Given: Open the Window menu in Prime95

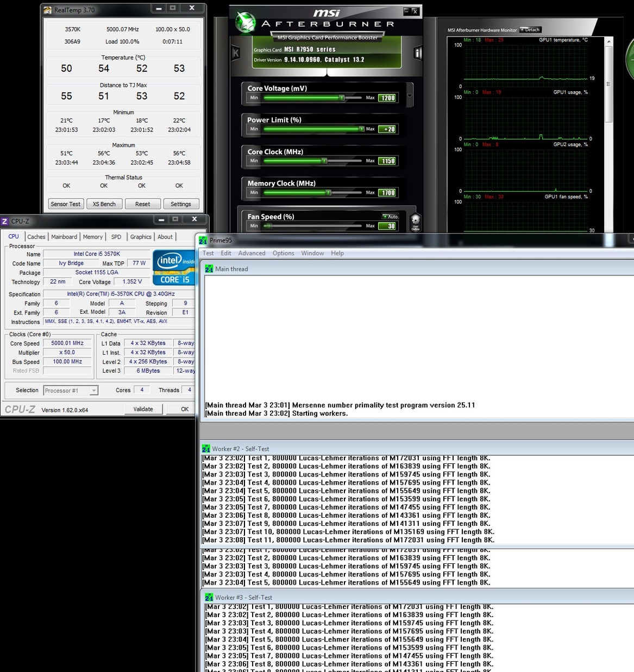Looking at the screenshot, I should pos(313,253).
